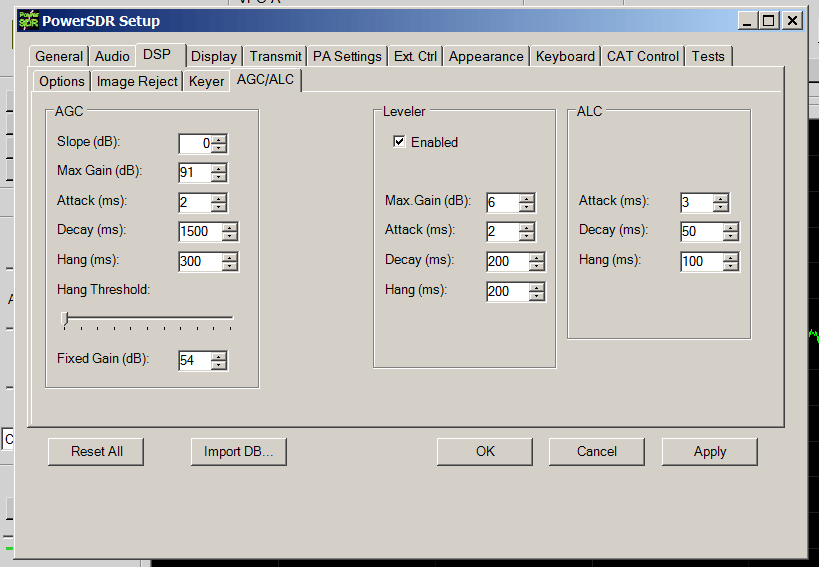Cancel the PowerSDR Setup dialog
Image resolution: width=819 pixels, height=567 pixels.
pos(597,451)
